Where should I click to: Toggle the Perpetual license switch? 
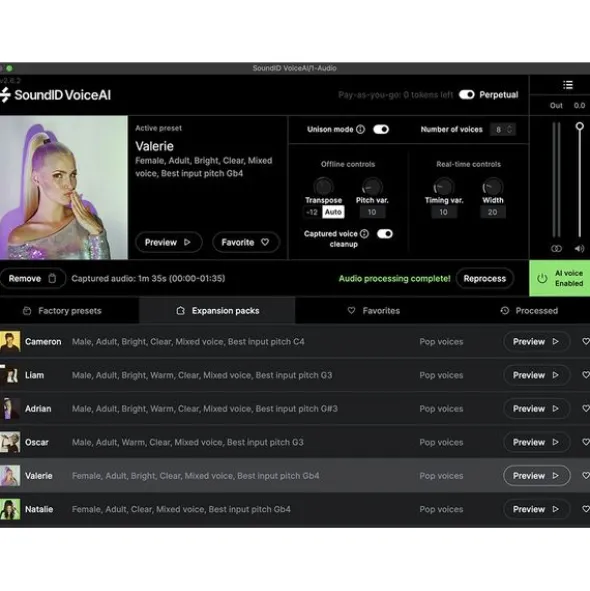click(x=467, y=95)
